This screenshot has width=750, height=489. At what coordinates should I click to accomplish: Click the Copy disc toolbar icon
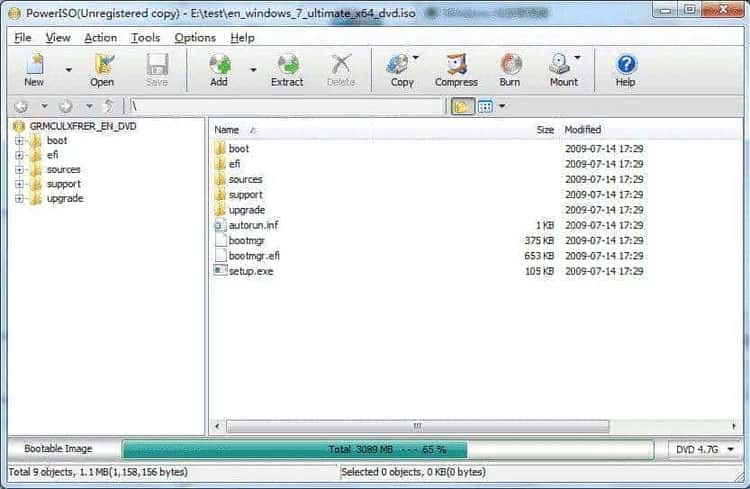point(401,70)
